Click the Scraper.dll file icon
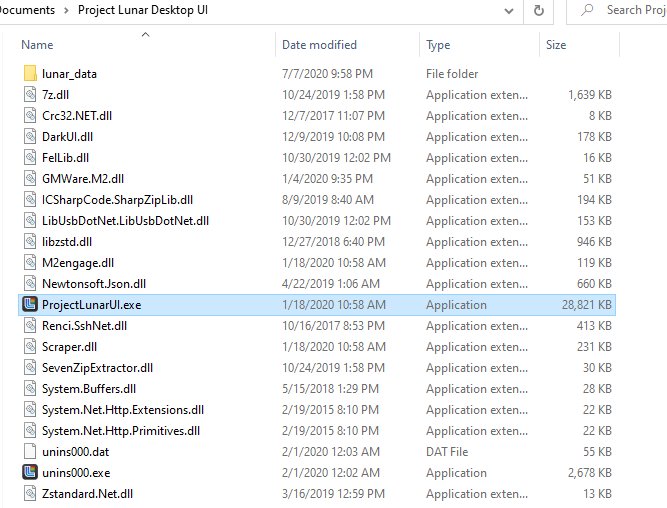This screenshot has height=508, width=667. pyautogui.click(x=30, y=346)
